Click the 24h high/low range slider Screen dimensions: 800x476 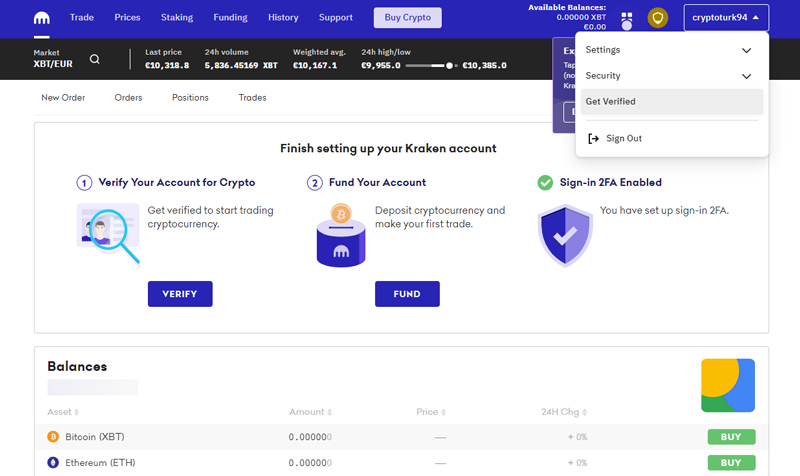pyautogui.click(x=431, y=66)
